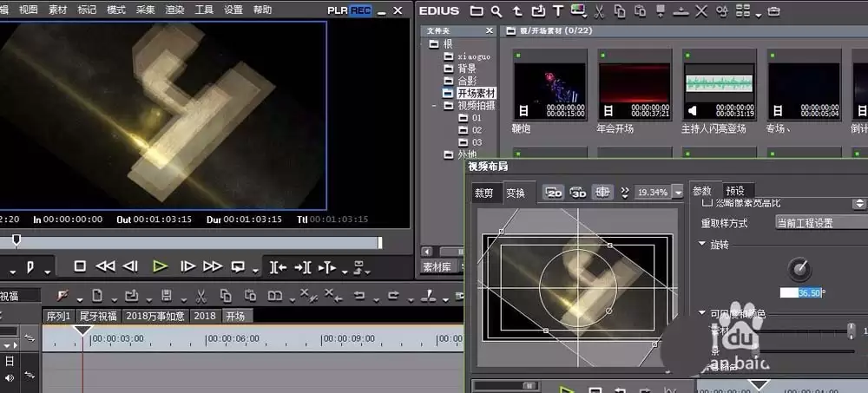Click the stop button in the player
Viewport: 868px width, 393px height.
(x=80, y=266)
